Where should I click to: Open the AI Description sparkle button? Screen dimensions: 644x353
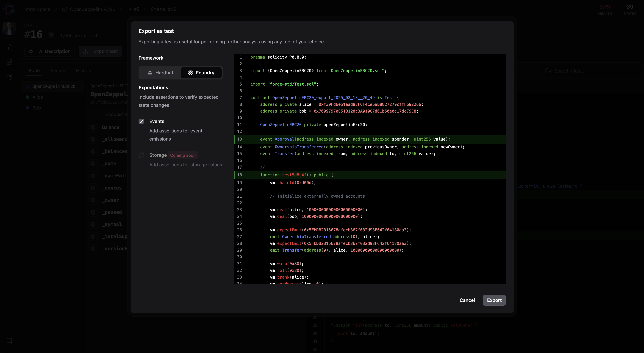[49, 51]
